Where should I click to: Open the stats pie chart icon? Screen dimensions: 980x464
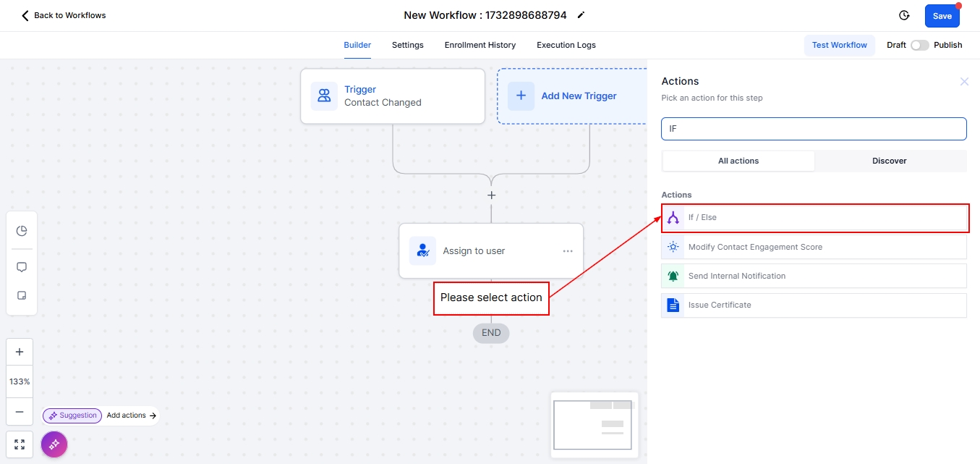[x=22, y=231]
